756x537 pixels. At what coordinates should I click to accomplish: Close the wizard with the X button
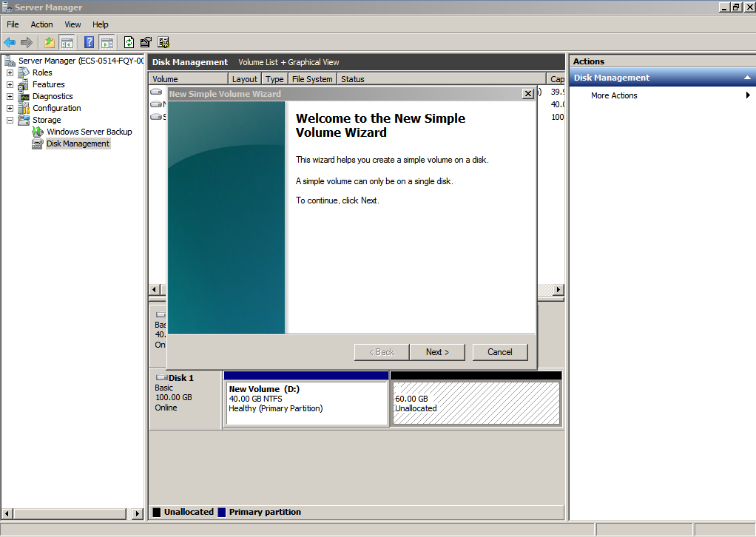[x=528, y=94]
